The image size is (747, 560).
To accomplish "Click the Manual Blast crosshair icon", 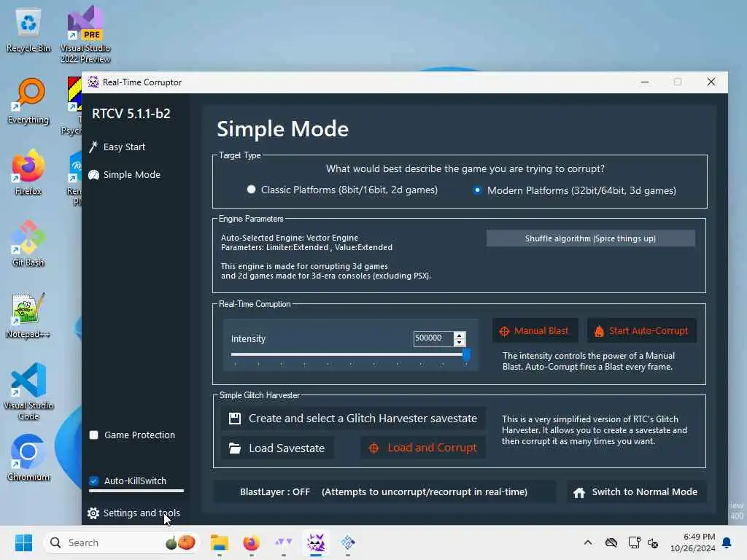I will [504, 331].
